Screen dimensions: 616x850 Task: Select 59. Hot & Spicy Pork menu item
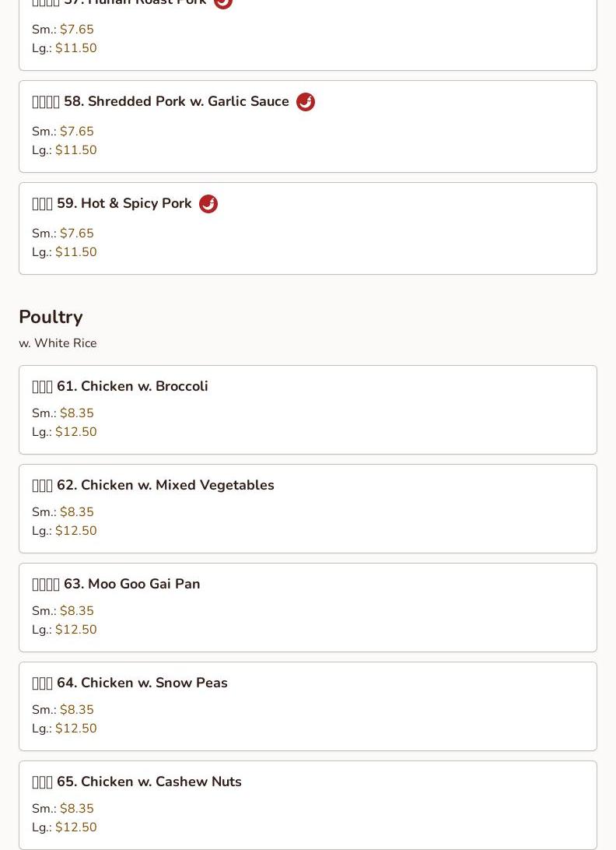click(x=308, y=229)
